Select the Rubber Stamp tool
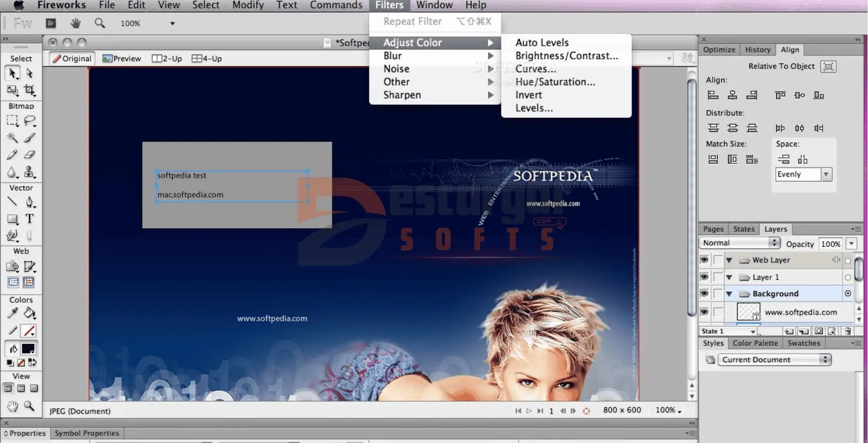 click(30, 172)
